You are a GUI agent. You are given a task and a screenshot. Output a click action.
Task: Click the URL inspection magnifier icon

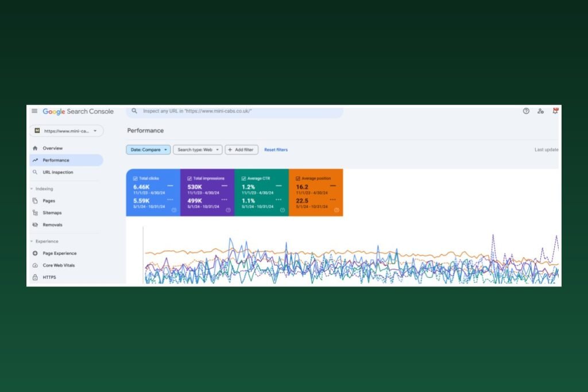35,172
